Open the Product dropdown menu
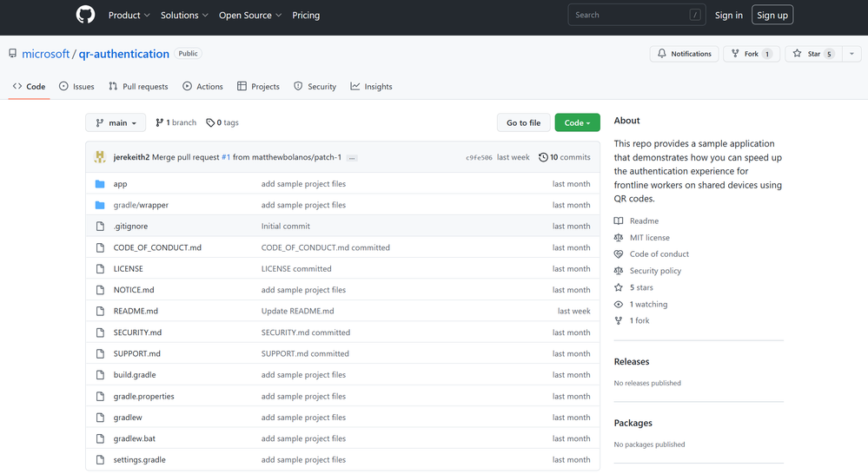This screenshot has width=868, height=474. click(x=129, y=15)
